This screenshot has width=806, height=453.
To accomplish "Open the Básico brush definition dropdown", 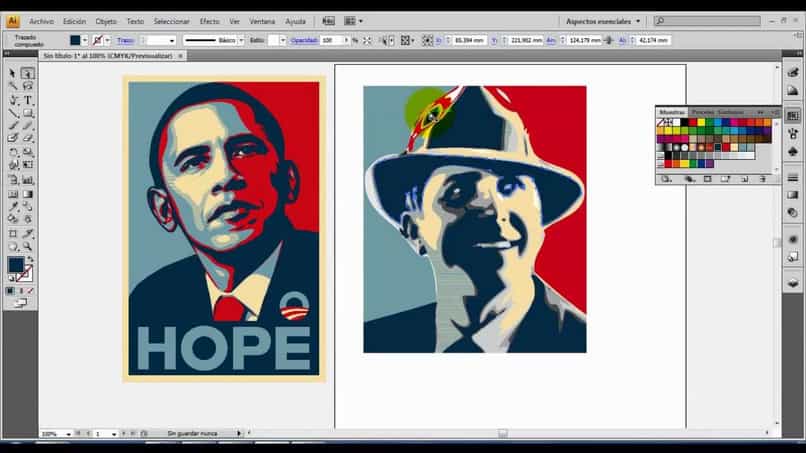I will click(241, 40).
